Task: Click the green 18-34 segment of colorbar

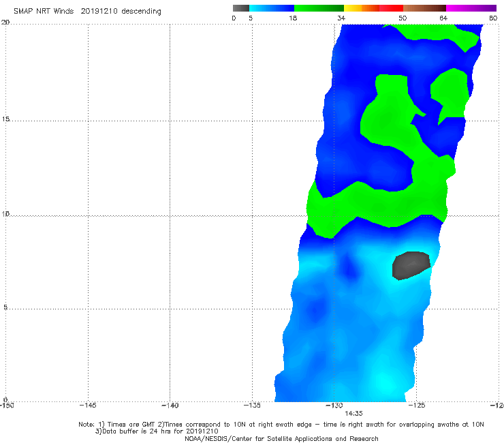Action: (x=319, y=8)
